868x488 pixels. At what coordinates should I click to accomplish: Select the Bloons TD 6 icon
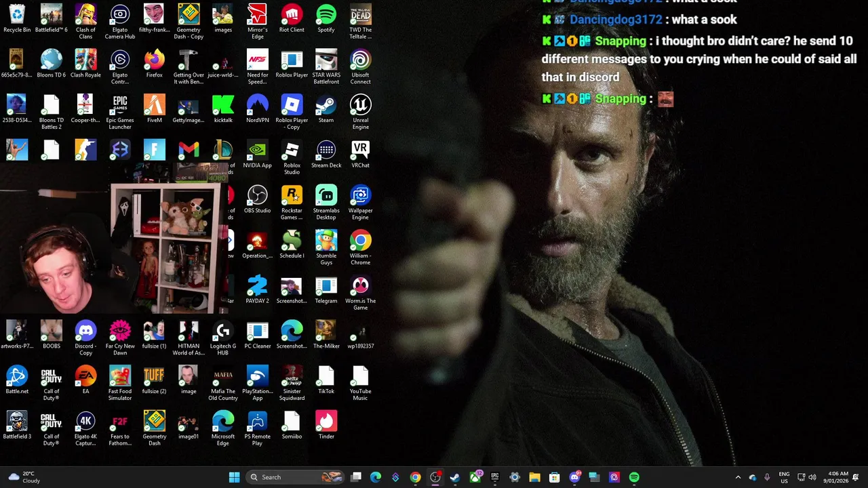[x=52, y=64]
